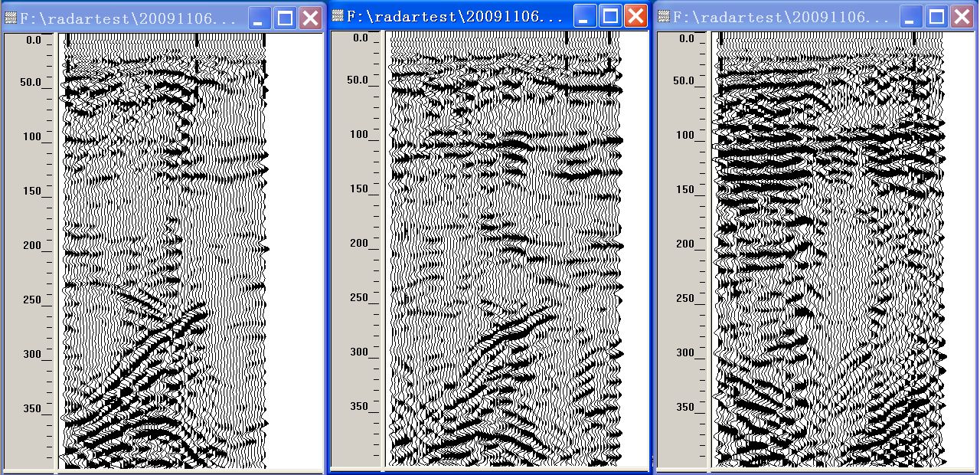
Task: Open the middle window's system menu icon
Action: pyautogui.click(x=338, y=16)
